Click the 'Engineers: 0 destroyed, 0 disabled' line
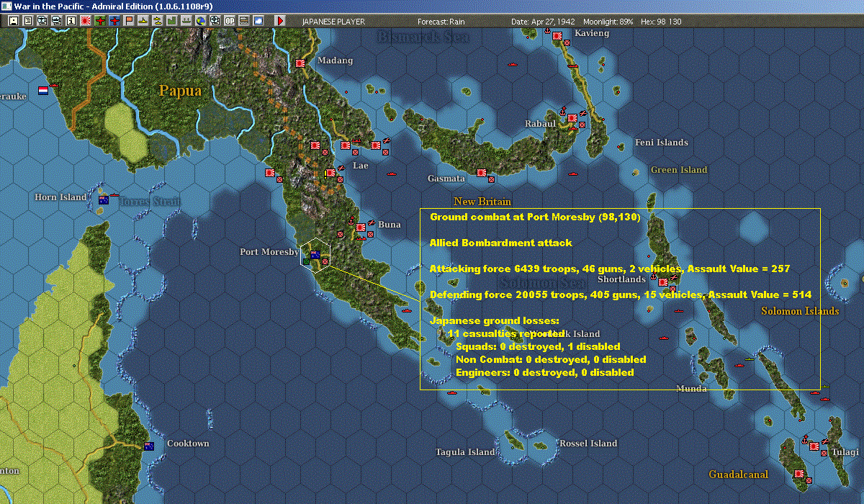Viewport: 864px width, 504px height. pos(545,372)
